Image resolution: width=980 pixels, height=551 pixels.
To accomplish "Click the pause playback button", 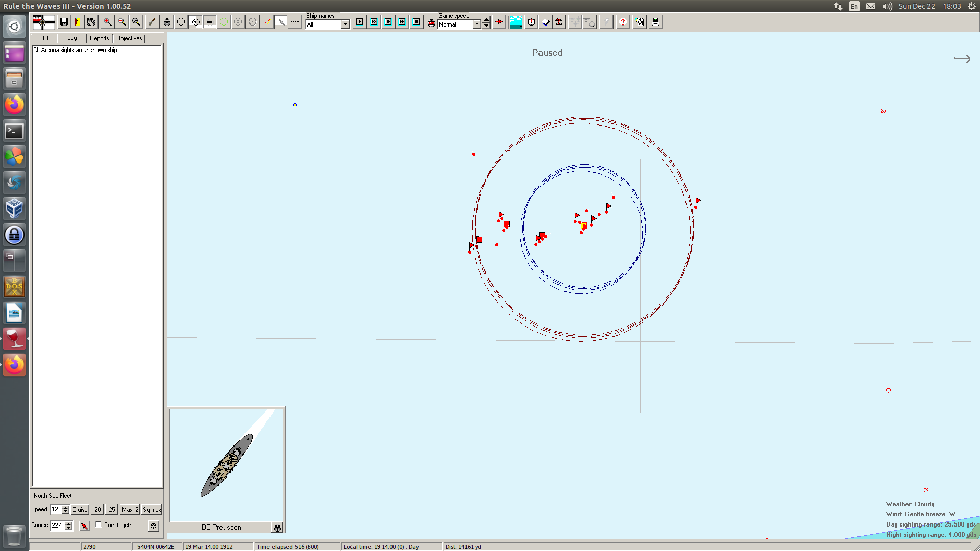I will (416, 22).
